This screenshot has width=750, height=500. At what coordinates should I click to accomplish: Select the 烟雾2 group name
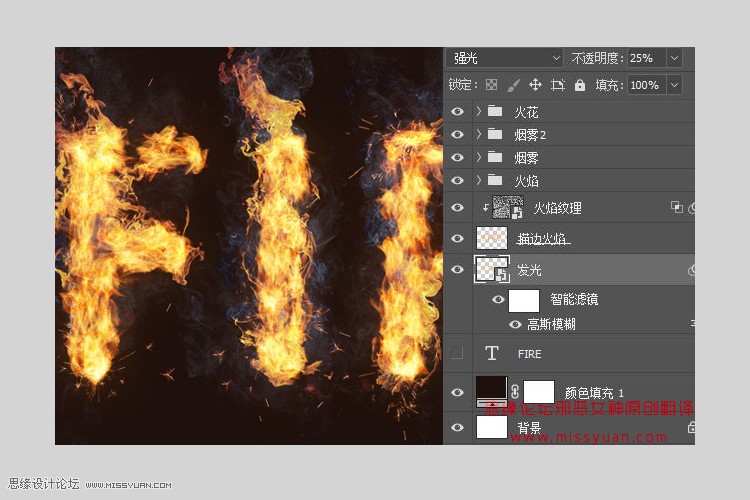(530, 135)
